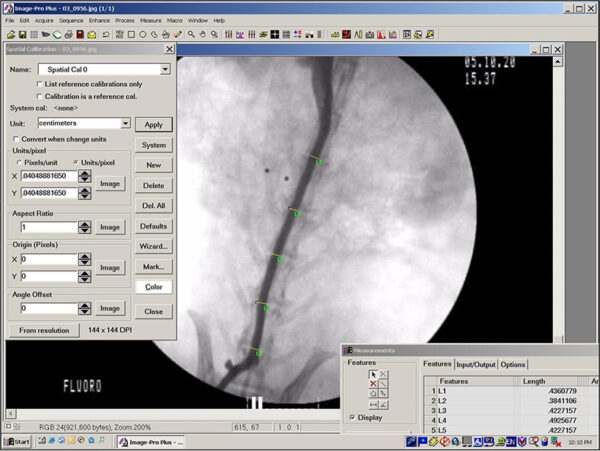Select the rectangular AOI tool
Image resolution: width=600 pixels, height=451 pixels.
[x=131, y=35]
